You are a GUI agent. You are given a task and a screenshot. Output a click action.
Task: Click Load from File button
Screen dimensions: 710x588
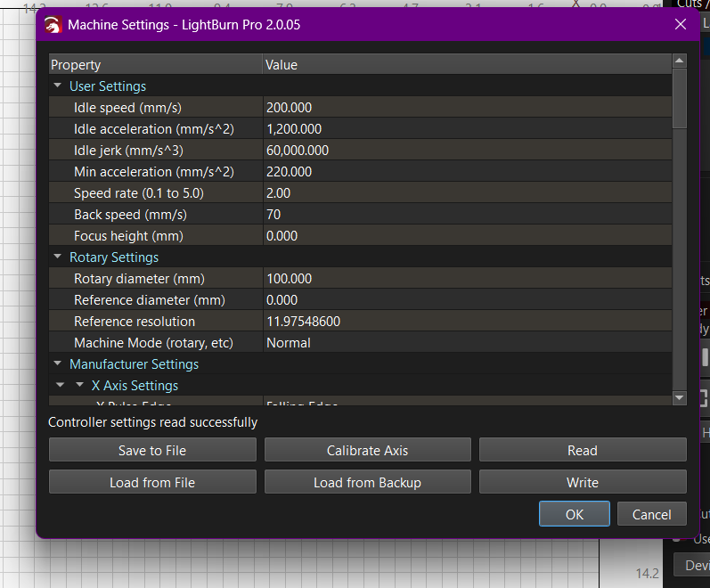click(152, 482)
